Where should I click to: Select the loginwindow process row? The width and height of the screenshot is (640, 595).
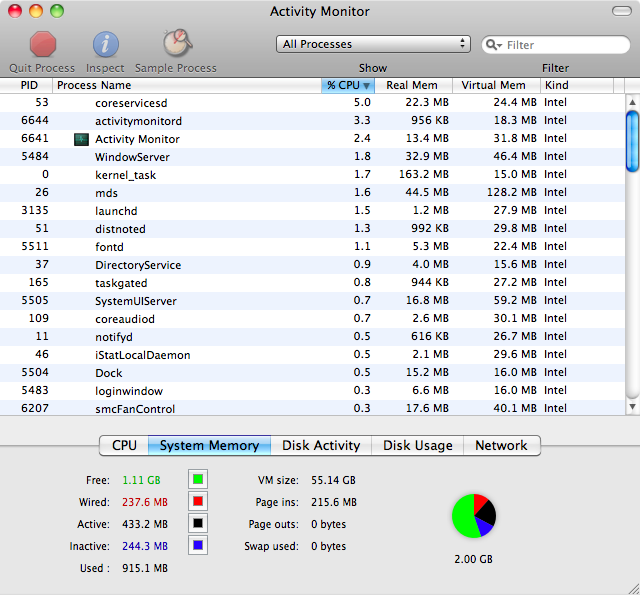[x=312, y=391]
